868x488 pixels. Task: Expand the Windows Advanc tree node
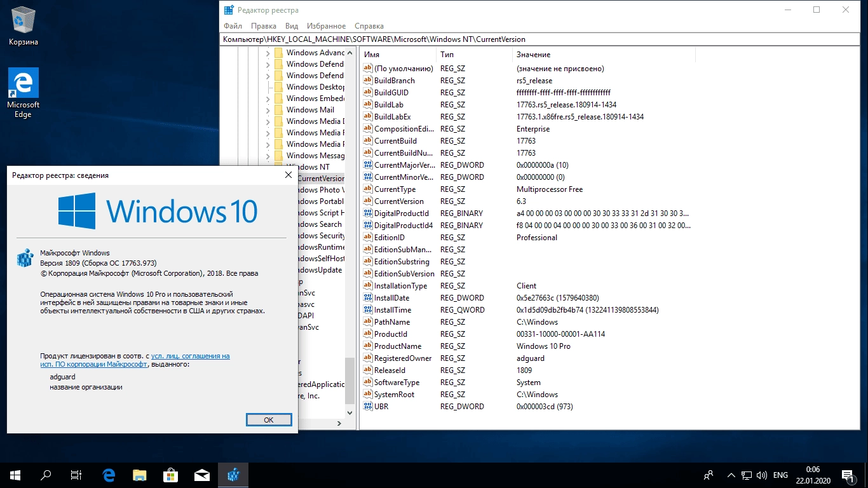click(268, 53)
